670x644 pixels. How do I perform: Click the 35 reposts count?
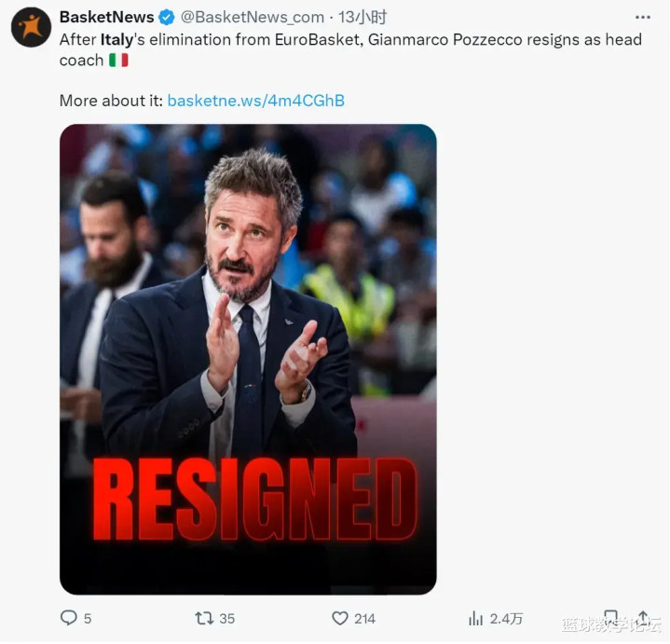click(226, 619)
